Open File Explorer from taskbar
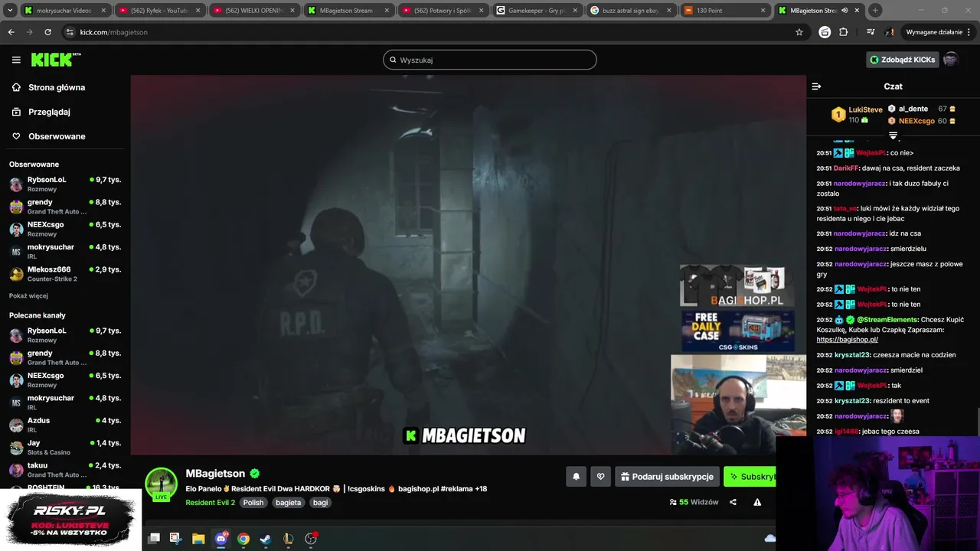 198,539
